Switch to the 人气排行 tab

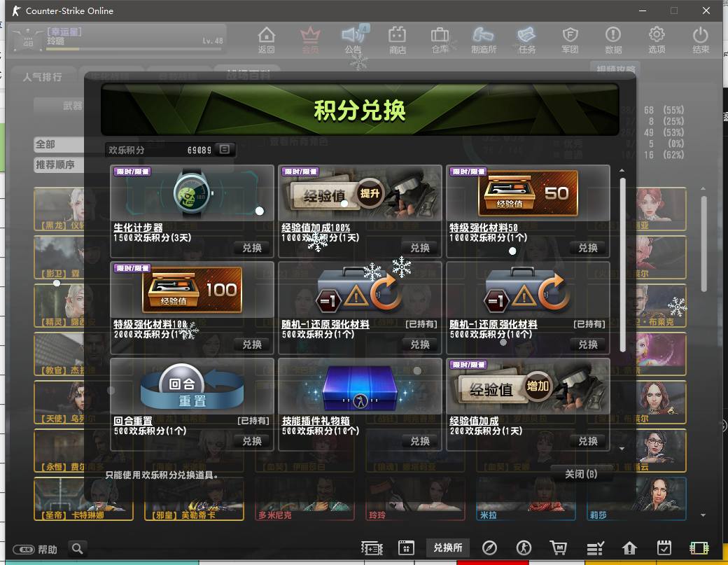point(42,77)
